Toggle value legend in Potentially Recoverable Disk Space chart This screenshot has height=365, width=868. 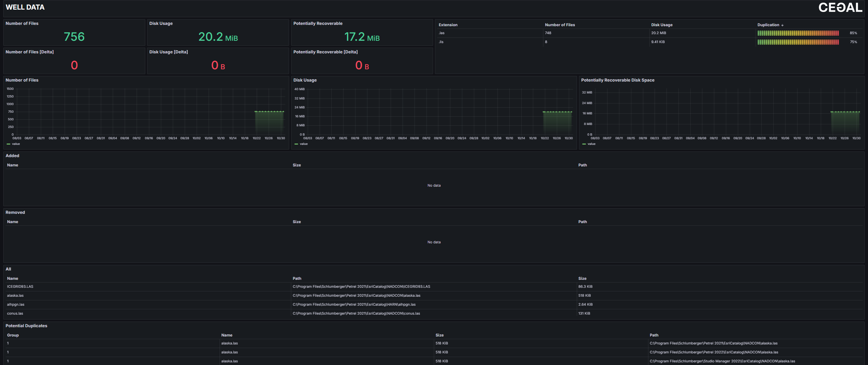591,144
